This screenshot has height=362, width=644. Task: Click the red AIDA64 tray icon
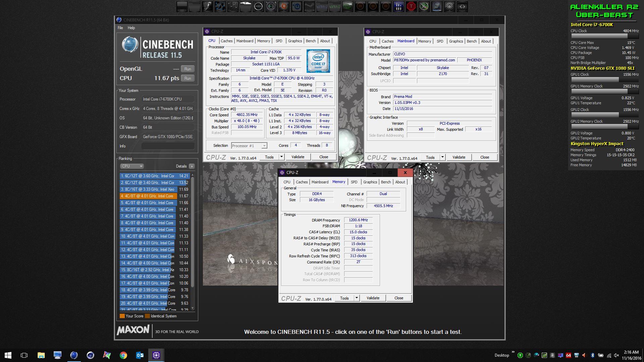569,355
